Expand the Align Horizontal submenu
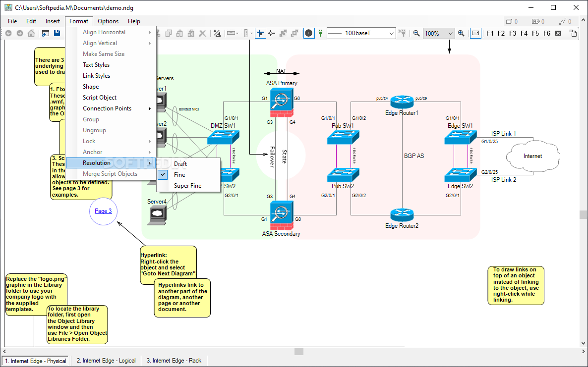The image size is (588, 367). [111, 32]
